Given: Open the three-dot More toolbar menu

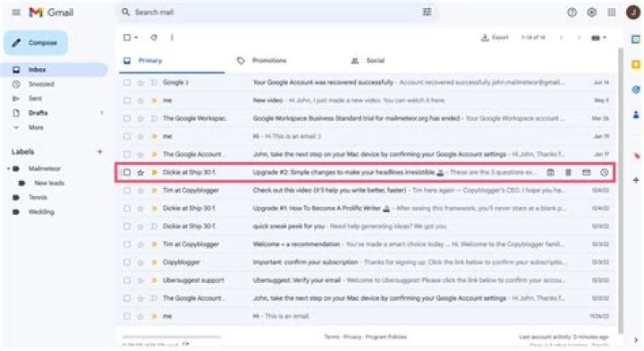Looking at the screenshot, I should 172,38.
